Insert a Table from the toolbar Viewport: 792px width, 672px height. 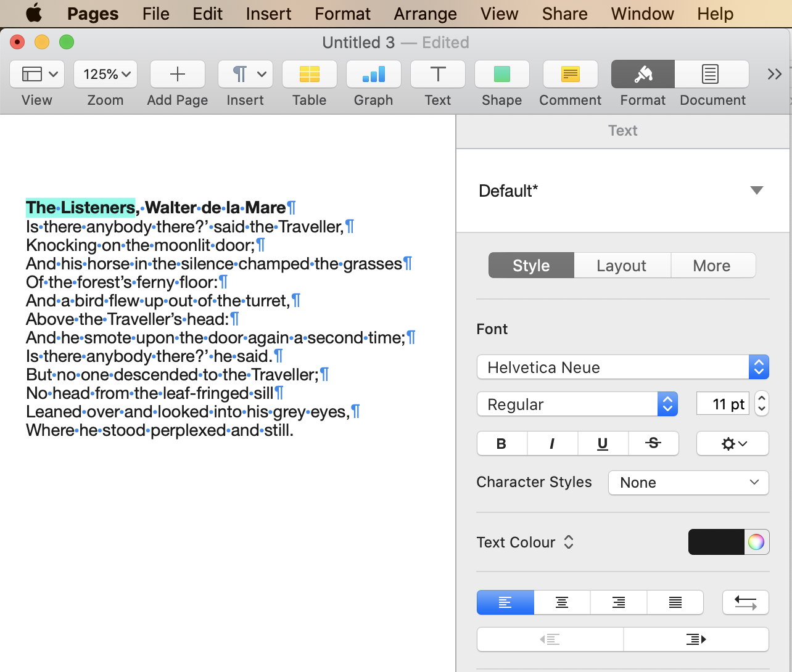pyautogui.click(x=310, y=75)
